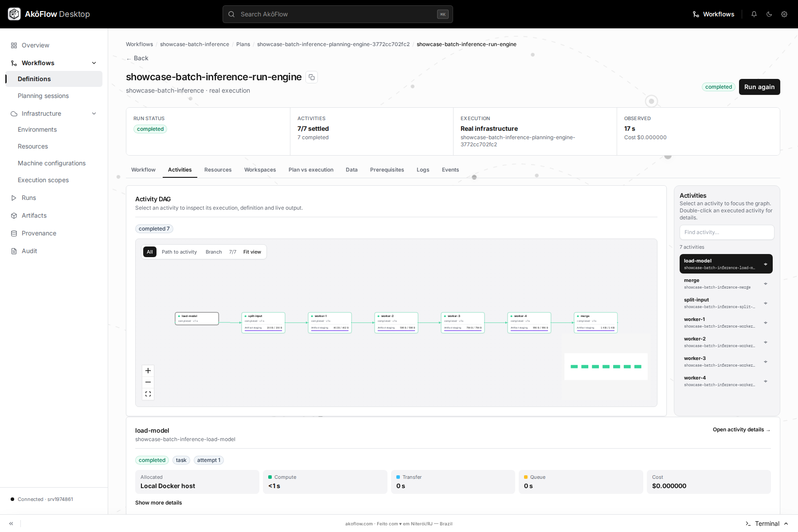Open the notifications bell icon
Viewport: 798px width, 532px height.
coord(754,14)
